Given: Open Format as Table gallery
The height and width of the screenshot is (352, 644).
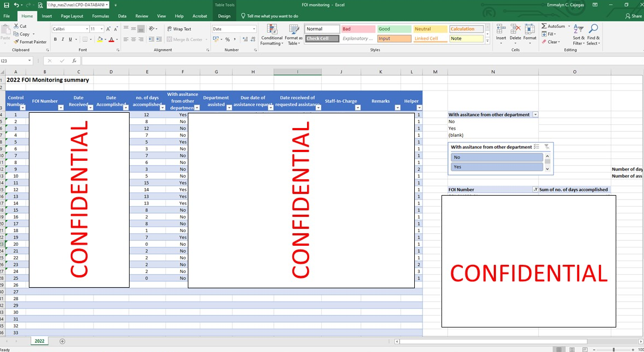Looking at the screenshot, I should (293, 34).
